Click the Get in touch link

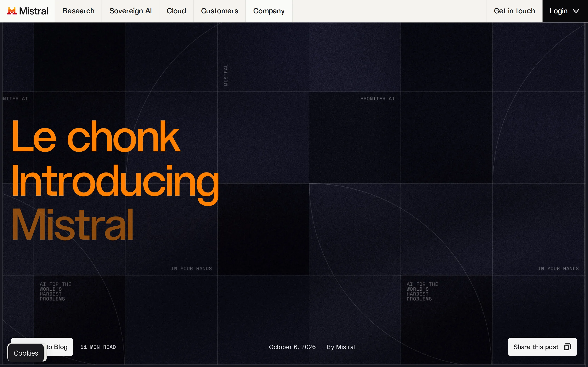pos(514,11)
